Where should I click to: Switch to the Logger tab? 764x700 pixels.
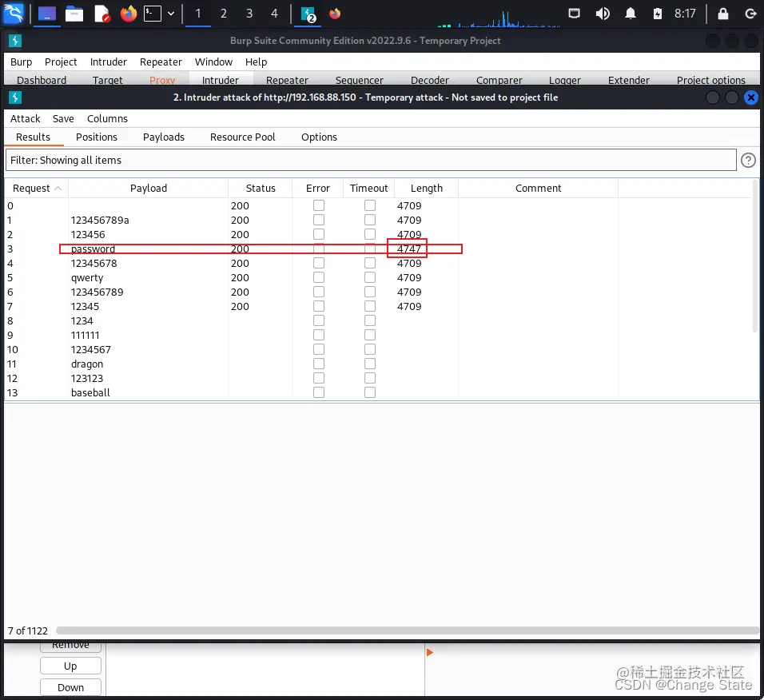[565, 80]
